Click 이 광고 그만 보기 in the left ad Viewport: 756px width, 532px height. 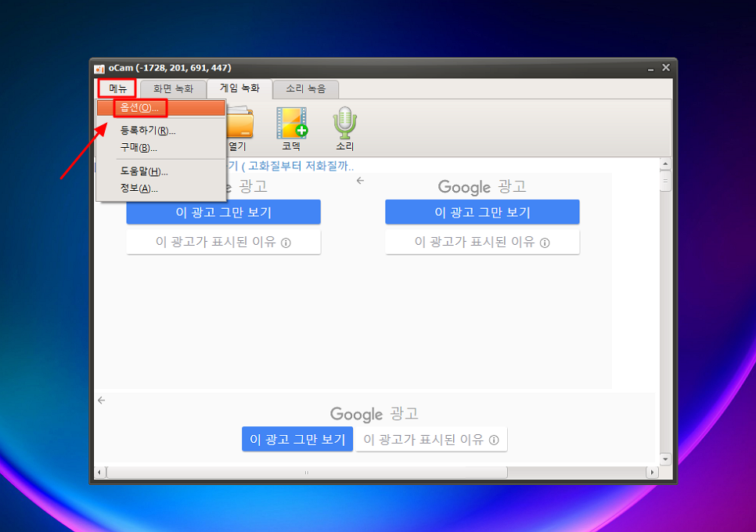point(223,212)
